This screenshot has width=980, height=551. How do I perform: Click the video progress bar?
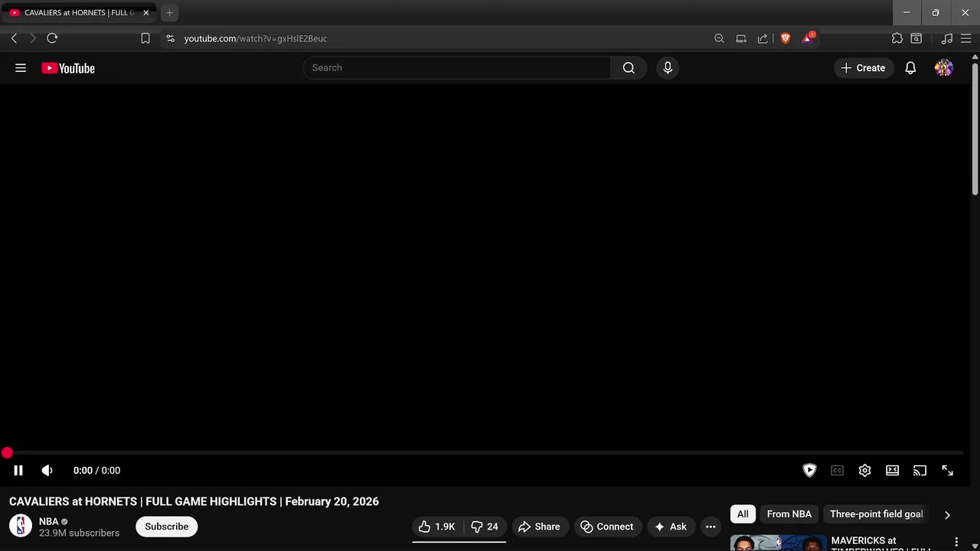[485, 453]
